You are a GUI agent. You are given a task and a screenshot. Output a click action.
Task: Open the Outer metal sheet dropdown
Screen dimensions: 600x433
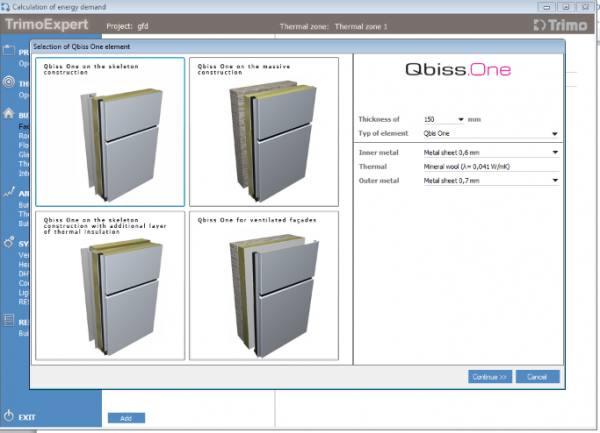(491, 181)
